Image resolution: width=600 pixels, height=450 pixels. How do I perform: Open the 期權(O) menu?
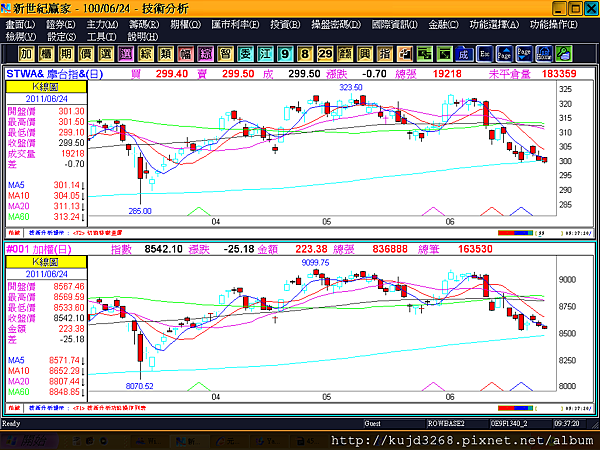coord(185,24)
